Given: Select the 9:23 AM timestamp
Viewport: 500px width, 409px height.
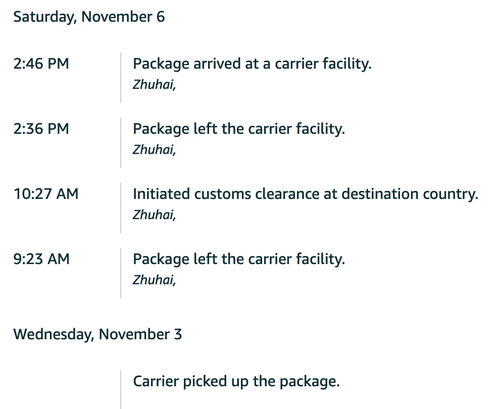Looking at the screenshot, I should 41,259.
